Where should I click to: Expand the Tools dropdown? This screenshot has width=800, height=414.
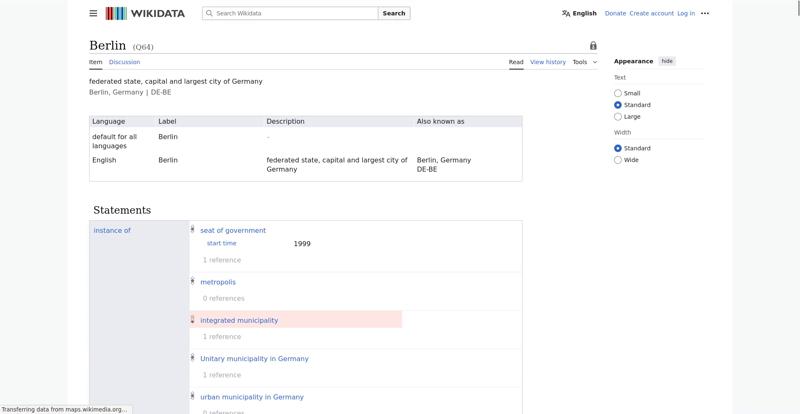(x=584, y=62)
